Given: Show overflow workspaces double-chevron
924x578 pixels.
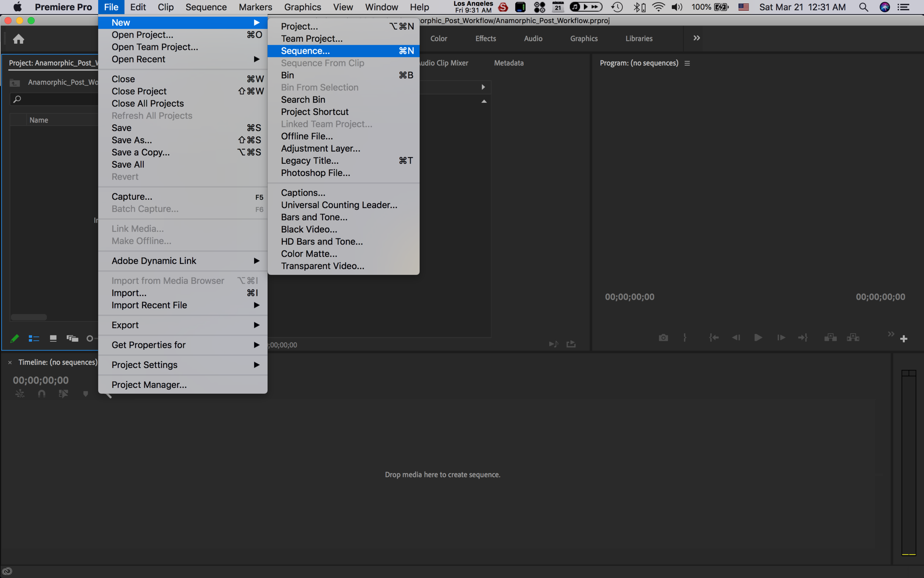Looking at the screenshot, I should coord(696,38).
